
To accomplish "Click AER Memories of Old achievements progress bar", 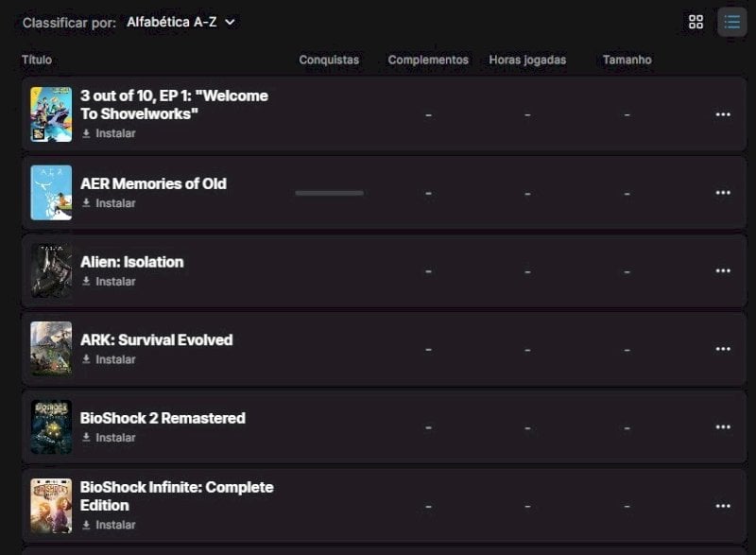I will (329, 193).
